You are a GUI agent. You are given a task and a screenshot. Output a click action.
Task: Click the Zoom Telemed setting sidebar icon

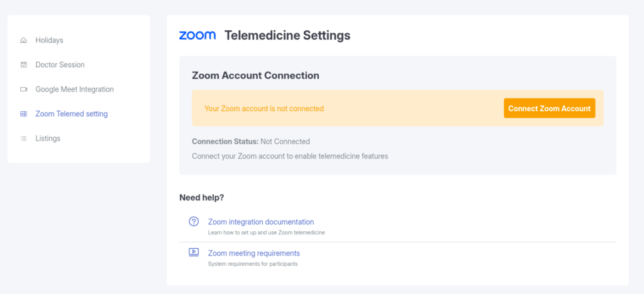pos(24,114)
